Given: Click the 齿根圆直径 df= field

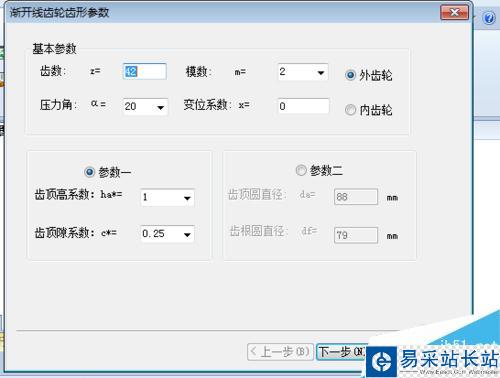Looking at the screenshot, I should pos(356,235).
